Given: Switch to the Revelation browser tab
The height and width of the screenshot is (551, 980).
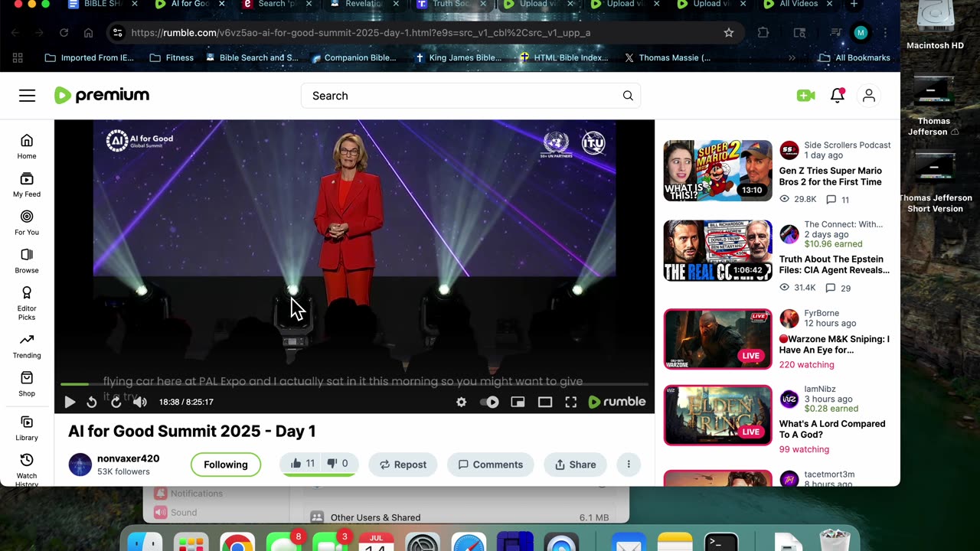Looking at the screenshot, I should pyautogui.click(x=363, y=4).
